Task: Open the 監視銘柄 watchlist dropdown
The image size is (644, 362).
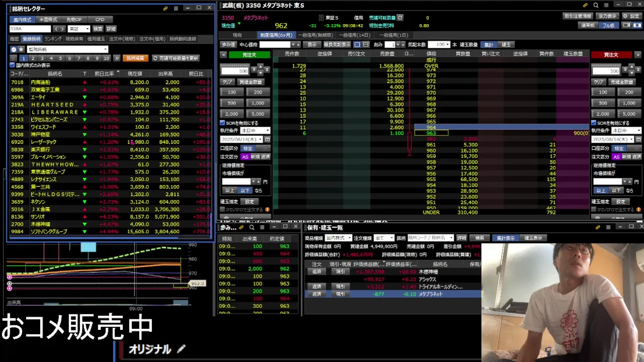Action: point(67,49)
